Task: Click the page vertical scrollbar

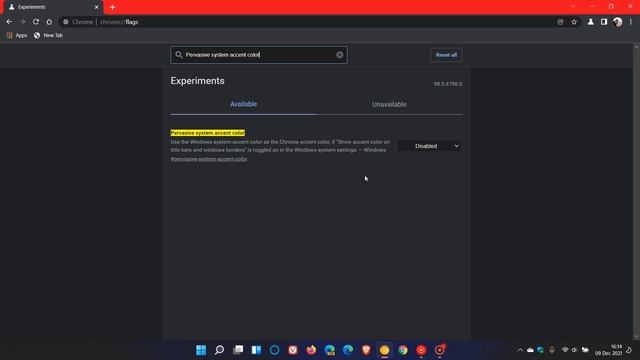Action: (636, 192)
